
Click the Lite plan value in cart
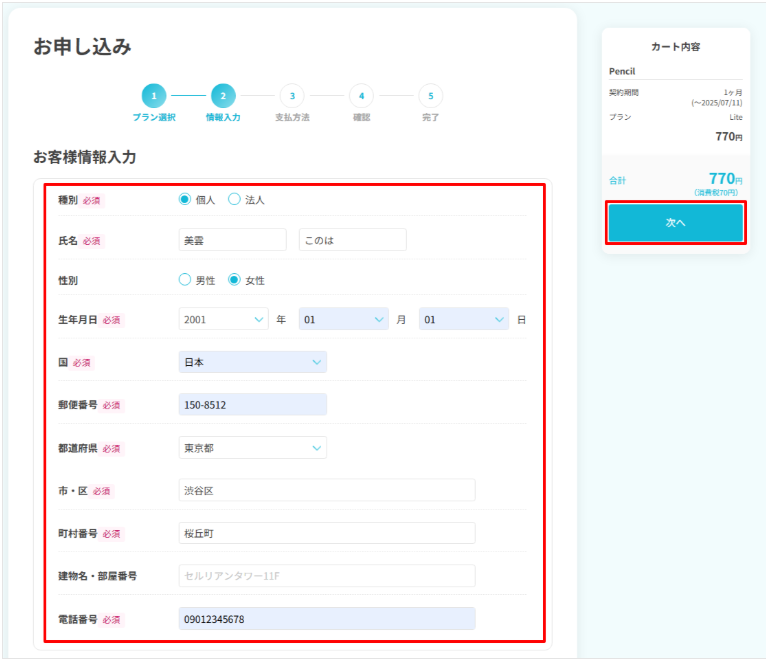[736, 117]
